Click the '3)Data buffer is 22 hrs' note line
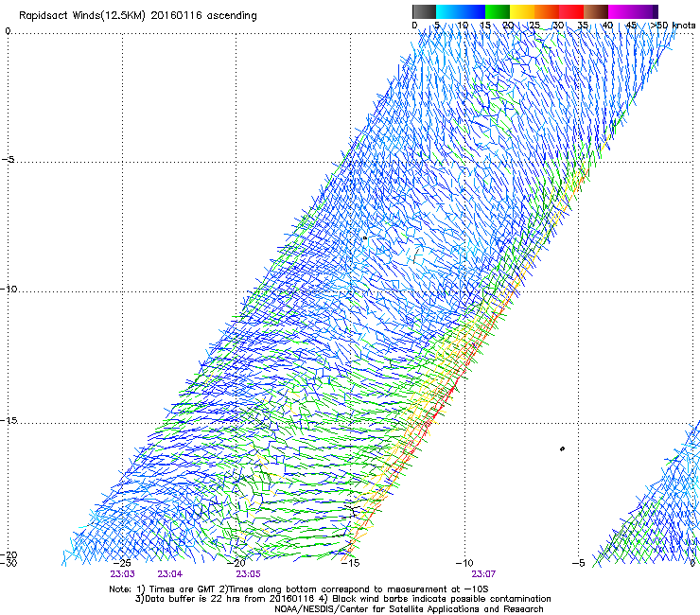The image size is (700, 615). pos(342,599)
